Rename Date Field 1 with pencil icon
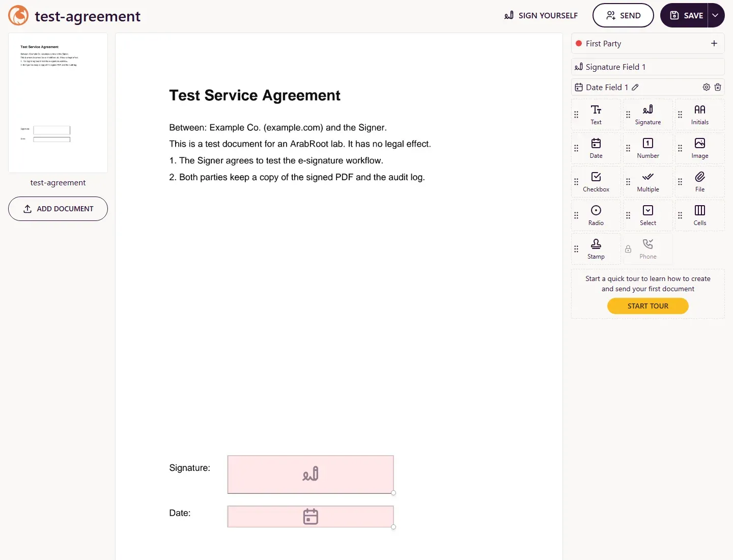733x560 pixels. [635, 87]
